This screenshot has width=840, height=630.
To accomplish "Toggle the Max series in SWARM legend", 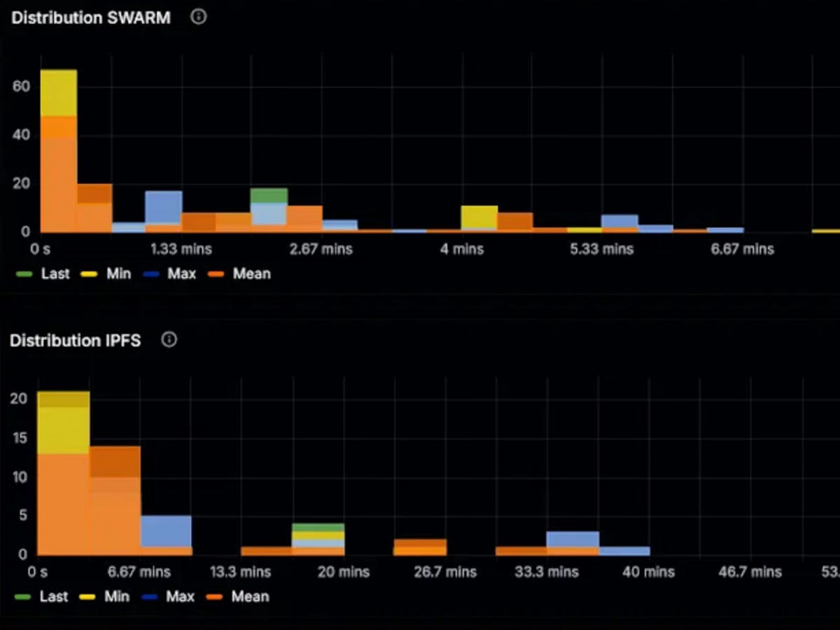I will coord(181,274).
